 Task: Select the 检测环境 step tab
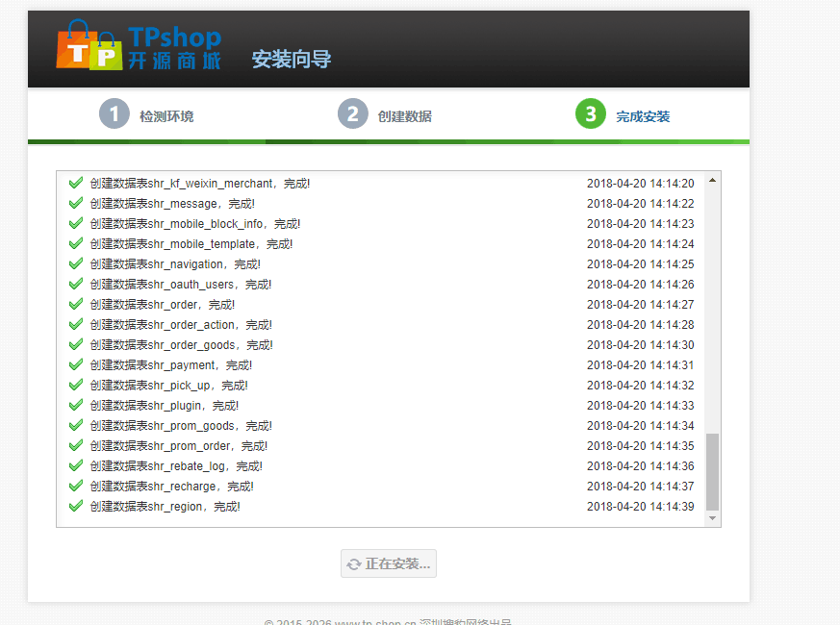(x=165, y=116)
